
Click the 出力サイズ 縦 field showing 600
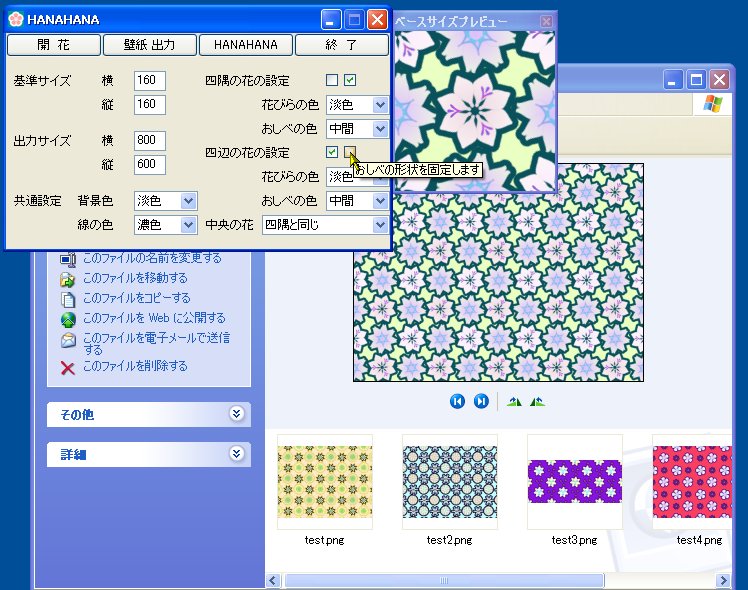click(150, 165)
